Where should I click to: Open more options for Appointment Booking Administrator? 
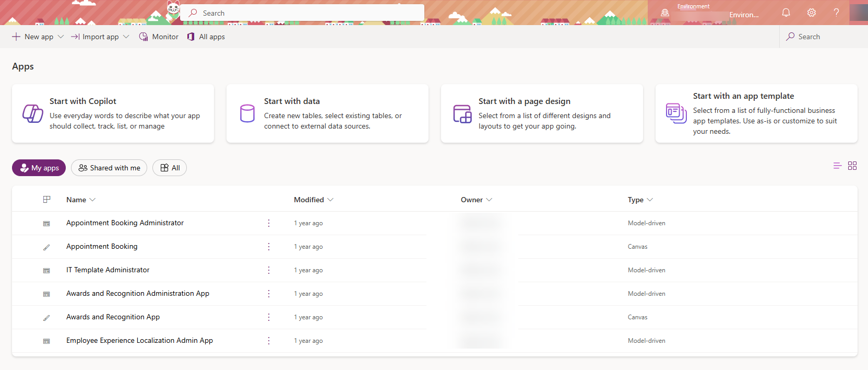[x=269, y=223]
